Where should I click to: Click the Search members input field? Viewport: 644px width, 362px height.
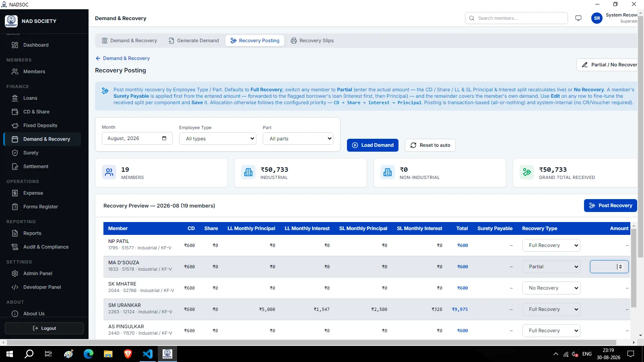516,18
